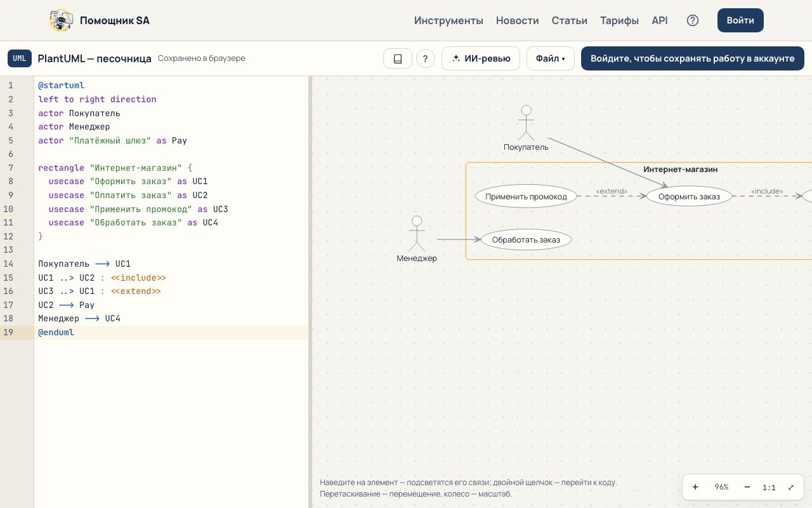
Task: Click the 'Интернет-магазин' rectangle title
Action: [x=680, y=169]
